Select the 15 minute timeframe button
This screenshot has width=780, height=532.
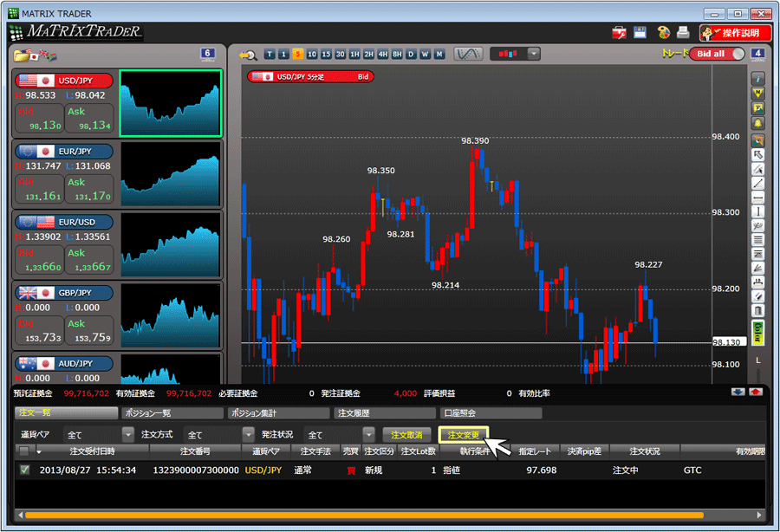pos(326,55)
